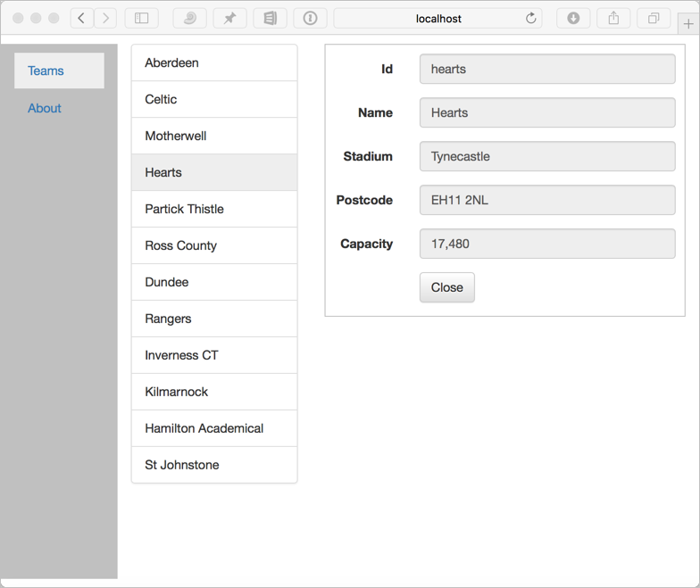This screenshot has width=700, height=588.
Task: Select Hearts in the team list
Action: pyautogui.click(x=214, y=173)
